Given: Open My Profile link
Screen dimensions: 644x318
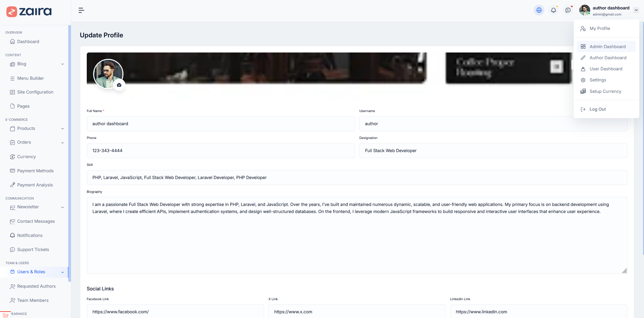Looking at the screenshot, I should (599, 29).
